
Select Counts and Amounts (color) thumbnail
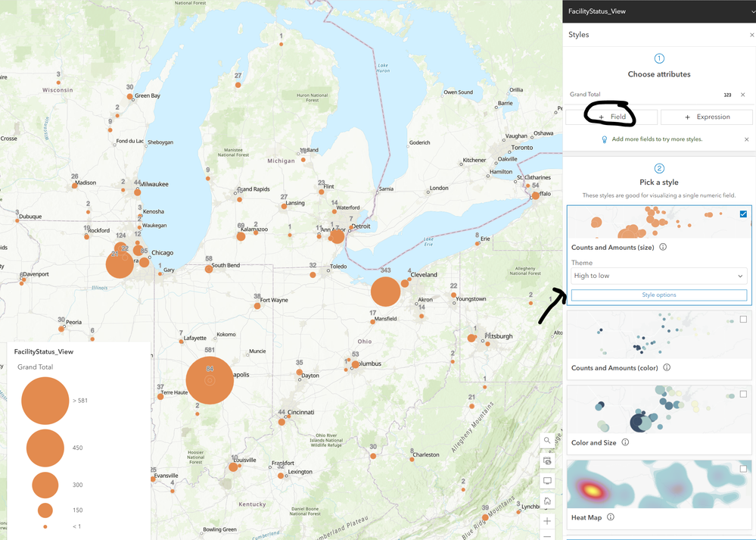tap(659, 335)
